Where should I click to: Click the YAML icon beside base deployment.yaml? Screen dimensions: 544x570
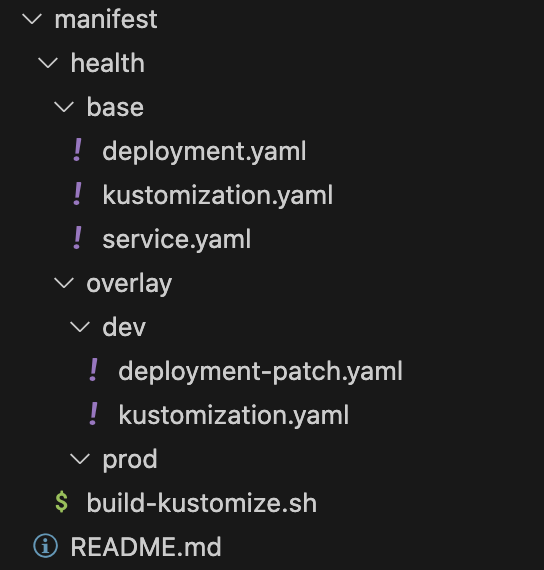coord(77,150)
